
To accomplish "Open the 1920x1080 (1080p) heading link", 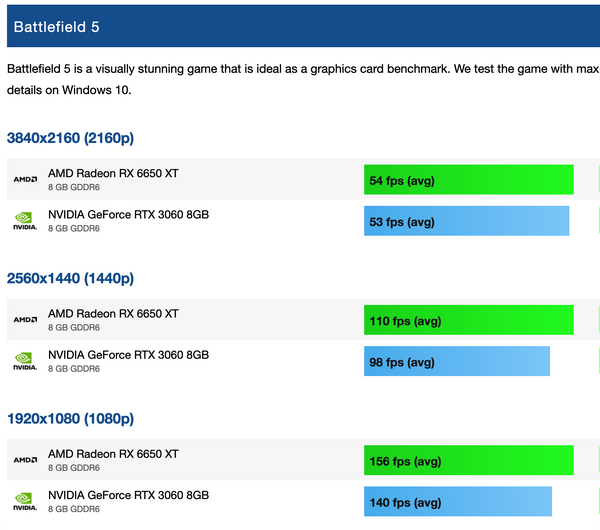I will 70,419.
